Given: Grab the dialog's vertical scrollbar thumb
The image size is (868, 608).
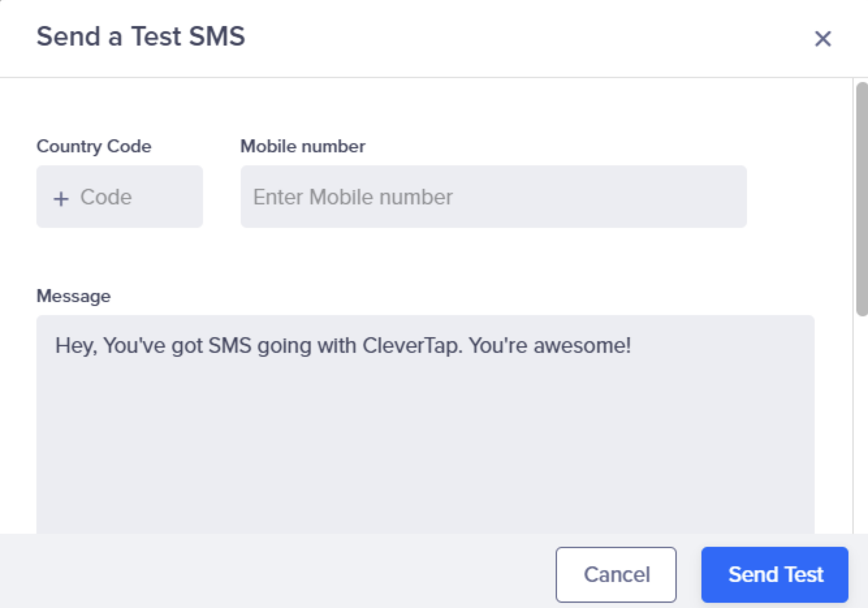Looking at the screenshot, I should tap(861, 199).
